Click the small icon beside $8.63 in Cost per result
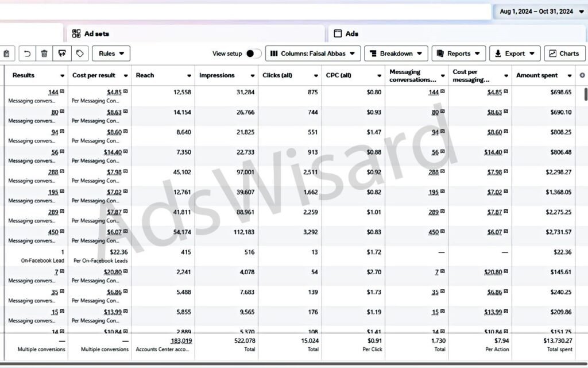 [x=125, y=111]
